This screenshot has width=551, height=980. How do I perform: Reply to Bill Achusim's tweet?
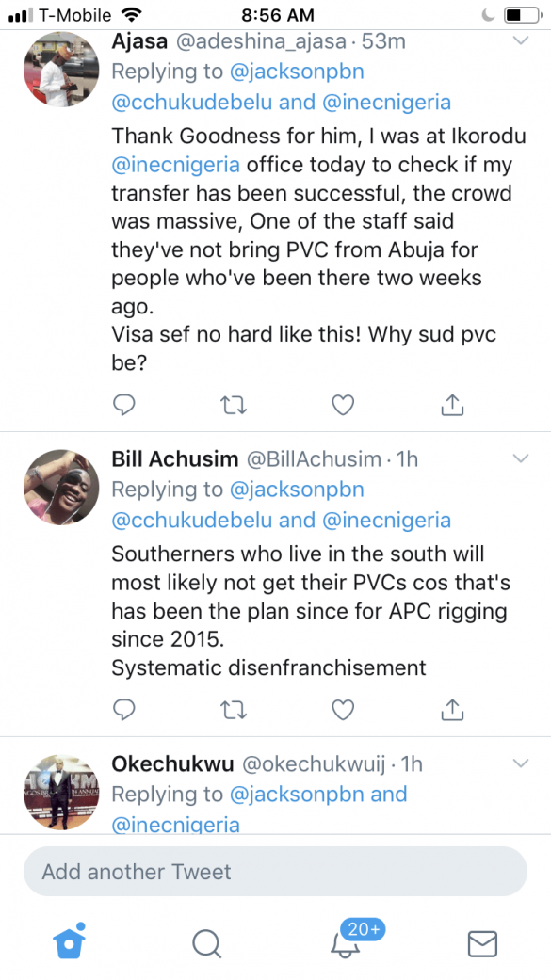[123, 710]
